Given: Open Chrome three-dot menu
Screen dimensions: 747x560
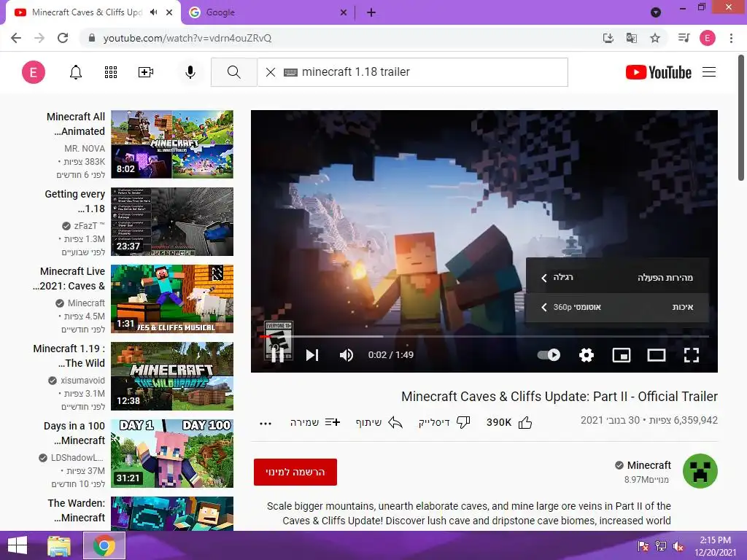Looking at the screenshot, I should 731,38.
